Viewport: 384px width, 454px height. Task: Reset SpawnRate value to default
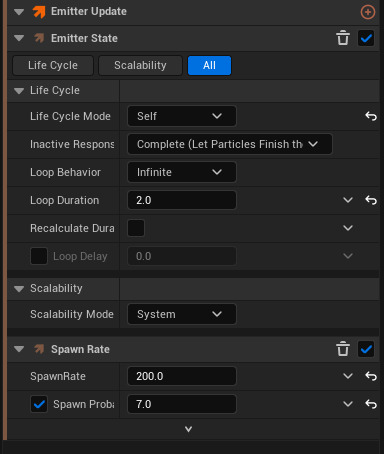coord(371,376)
